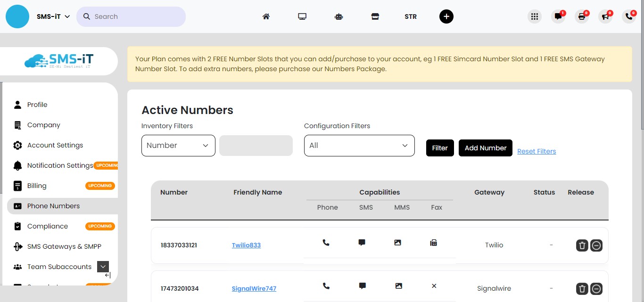Image resolution: width=644 pixels, height=302 pixels.
Task: Open the Configuration Filters All dropdown
Action: pyautogui.click(x=359, y=146)
